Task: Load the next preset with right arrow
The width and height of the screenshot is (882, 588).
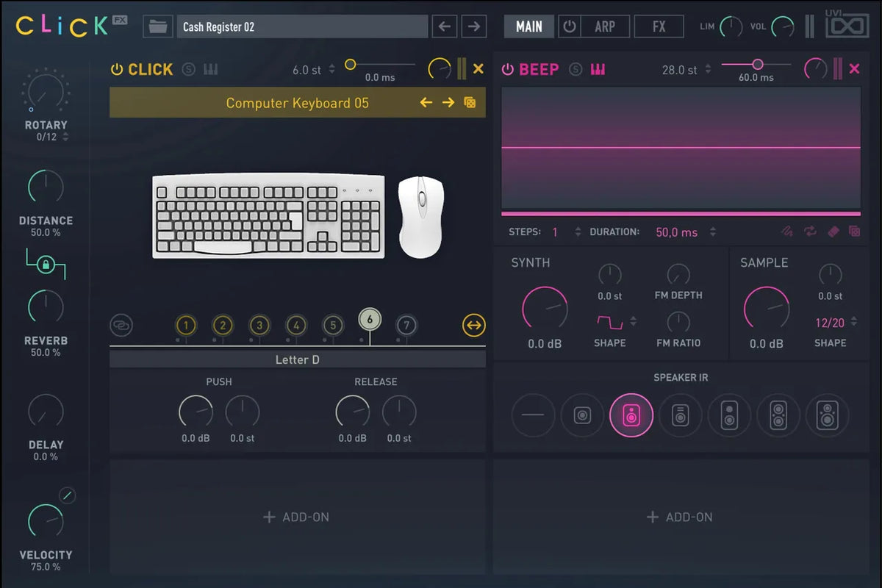Action: tap(474, 26)
